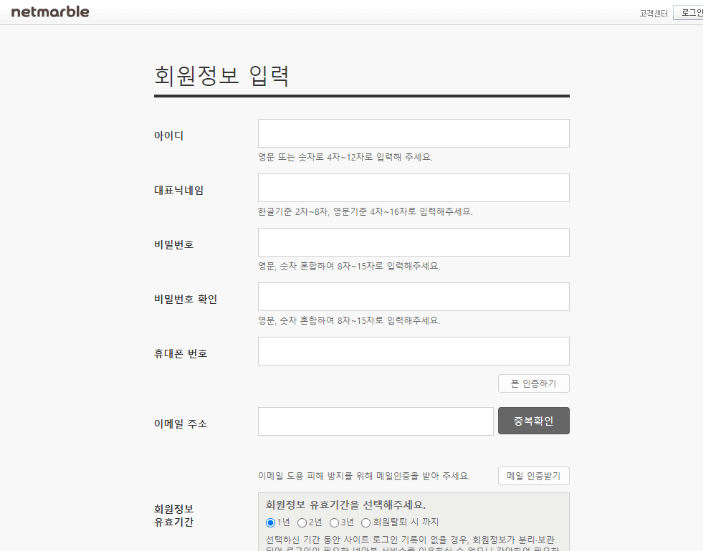This screenshot has height=551, width=703.
Task: Focus the 대표닉네임 input field
Action: 413,187
